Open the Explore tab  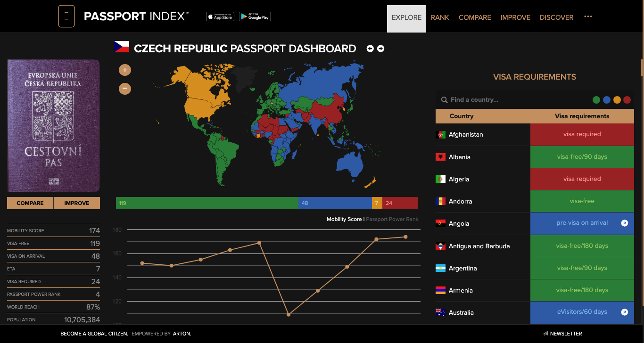pos(406,19)
